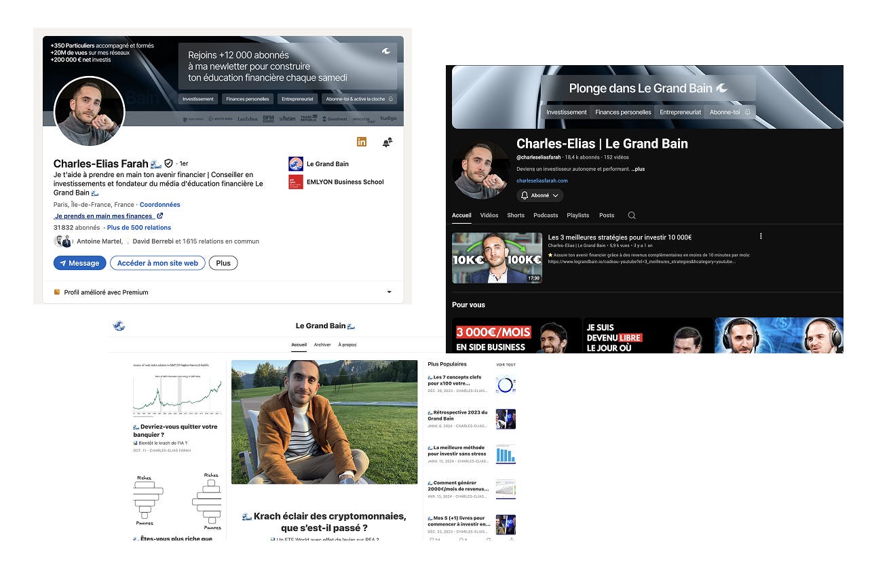Click the wave icon after 'Plonge dans Le Grand Bain'
The height and width of the screenshot is (588, 891).
[x=722, y=88]
